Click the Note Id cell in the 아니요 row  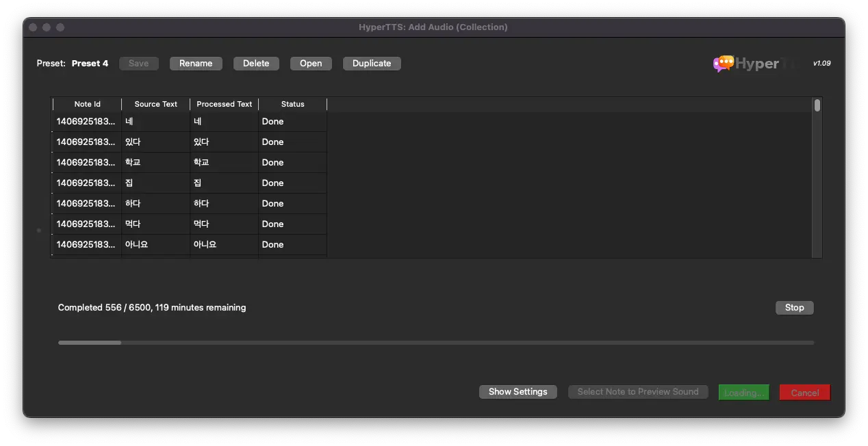[x=87, y=245]
